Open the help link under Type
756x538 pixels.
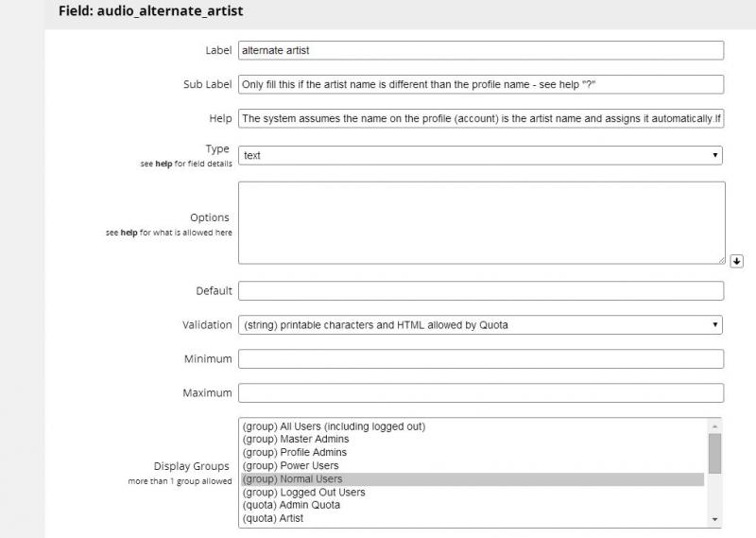(x=163, y=164)
